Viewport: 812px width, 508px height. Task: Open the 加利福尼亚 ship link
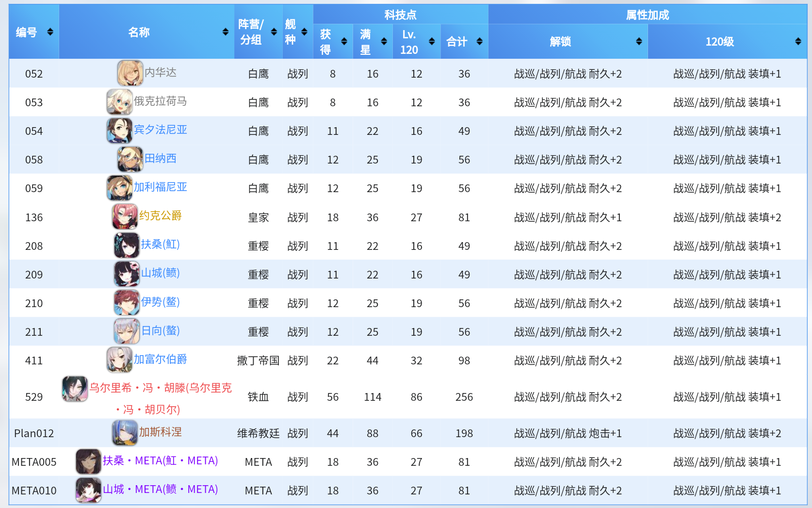pos(161,187)
